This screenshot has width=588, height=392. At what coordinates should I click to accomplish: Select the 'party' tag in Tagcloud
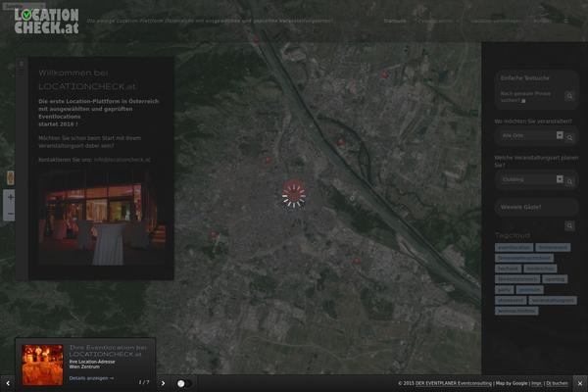tap(504, 290)
